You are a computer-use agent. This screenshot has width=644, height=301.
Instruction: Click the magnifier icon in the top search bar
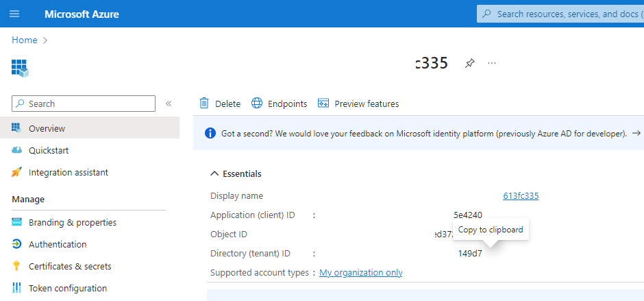pyautogui.click(x=486, y=14)
